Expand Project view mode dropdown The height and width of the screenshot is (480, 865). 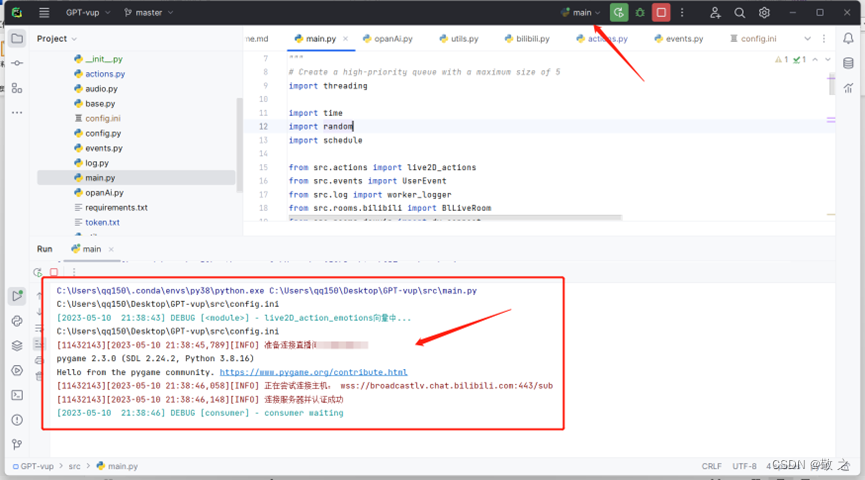(x=57, y=39)
